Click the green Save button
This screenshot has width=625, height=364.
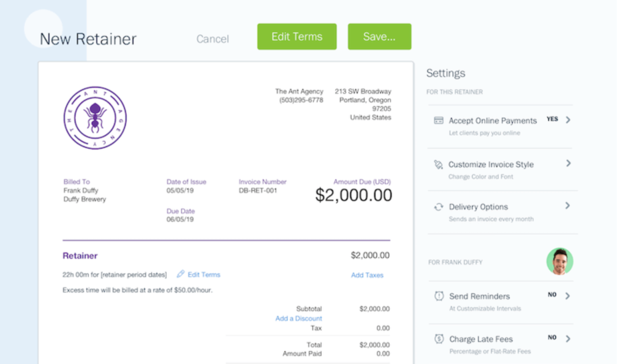(x=379, y=37)
